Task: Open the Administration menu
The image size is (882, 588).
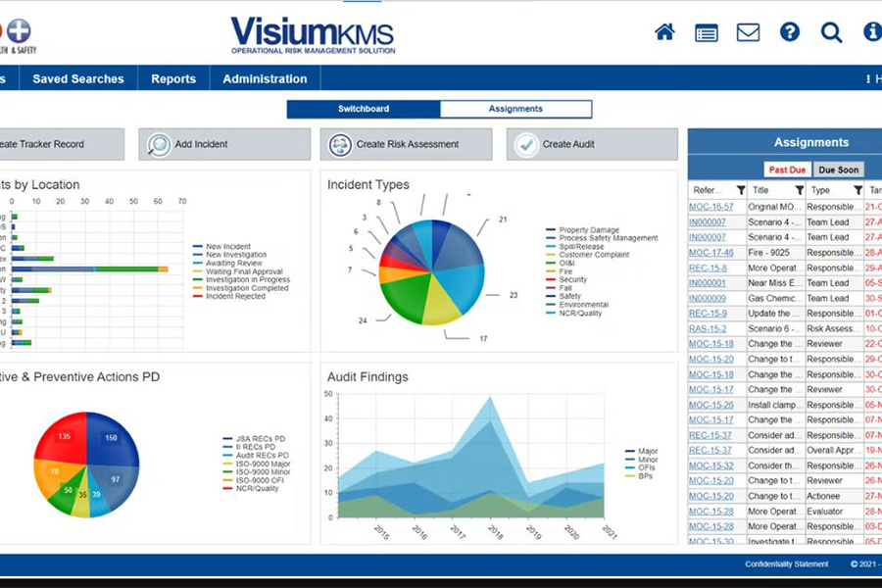Action: pyautogui.click(x=265, y=78)
